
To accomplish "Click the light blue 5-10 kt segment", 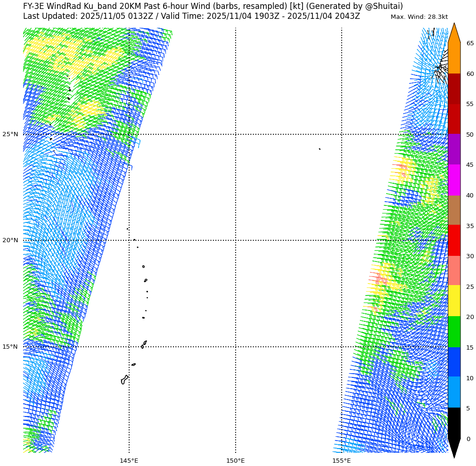I will click(x=454, y=392).
